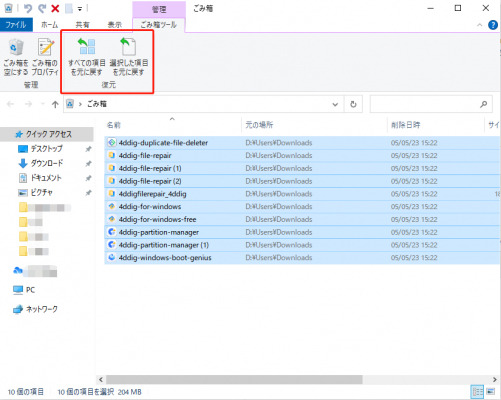The height and width of the screenshot is (400, 501).
Task: Click the Empty Recycle Bin (ごみ箱を空にする) icon
Action: 16,57
